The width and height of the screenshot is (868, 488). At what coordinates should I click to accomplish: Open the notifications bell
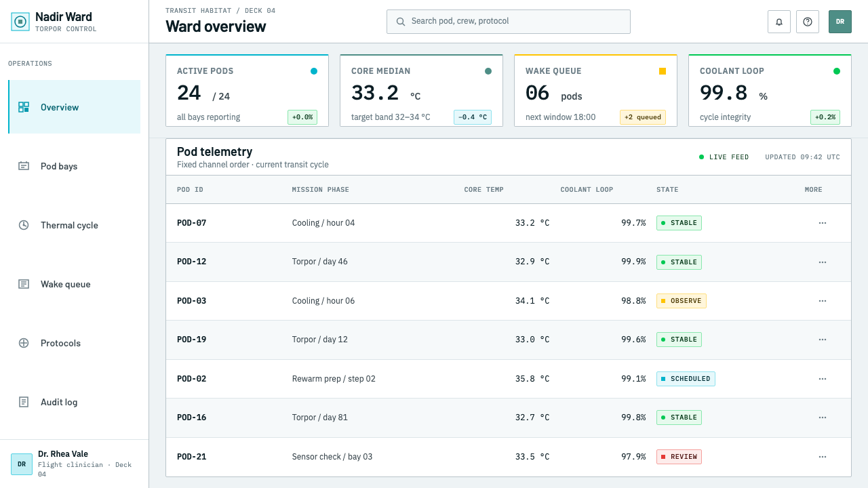coord(779,22)
